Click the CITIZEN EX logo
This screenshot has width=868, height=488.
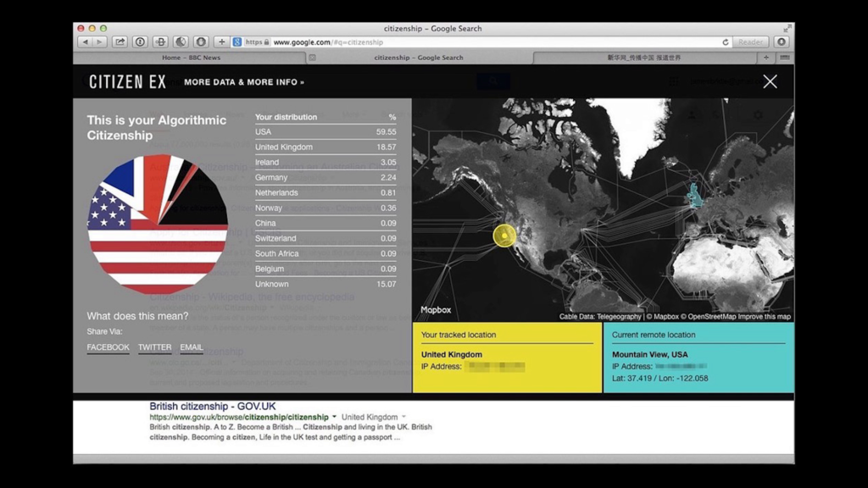point(127,82)
